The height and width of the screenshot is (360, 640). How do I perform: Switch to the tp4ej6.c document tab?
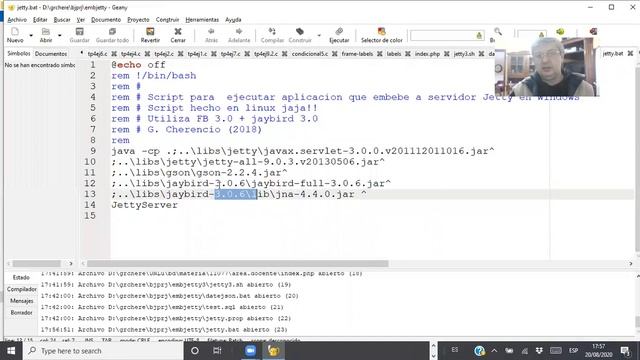[x=97, y=53]
